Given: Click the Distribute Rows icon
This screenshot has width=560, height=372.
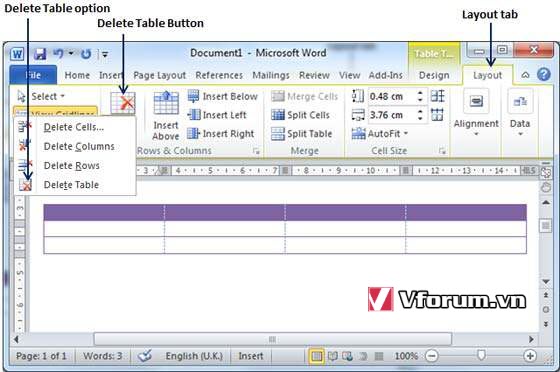Looking at the screenshot, I should click(x=438, y=96).
